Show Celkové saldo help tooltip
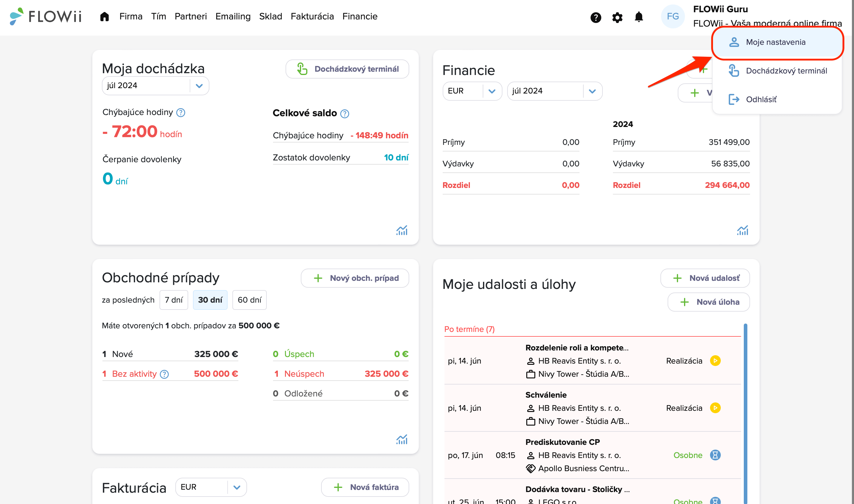The width and height of the screenshot is (854, 504). [345, 114]
